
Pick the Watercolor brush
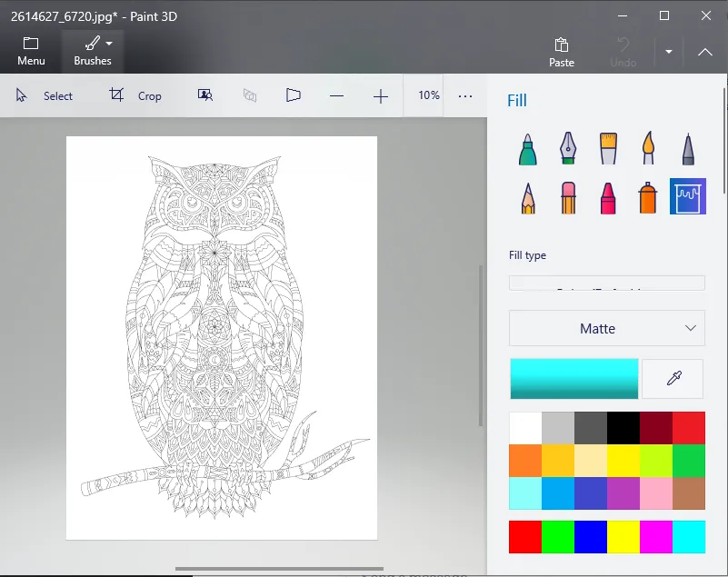[648, 149]
